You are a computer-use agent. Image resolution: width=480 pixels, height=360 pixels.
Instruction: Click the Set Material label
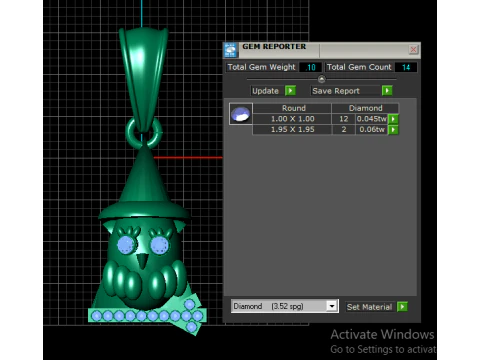[x=369, y=307]
